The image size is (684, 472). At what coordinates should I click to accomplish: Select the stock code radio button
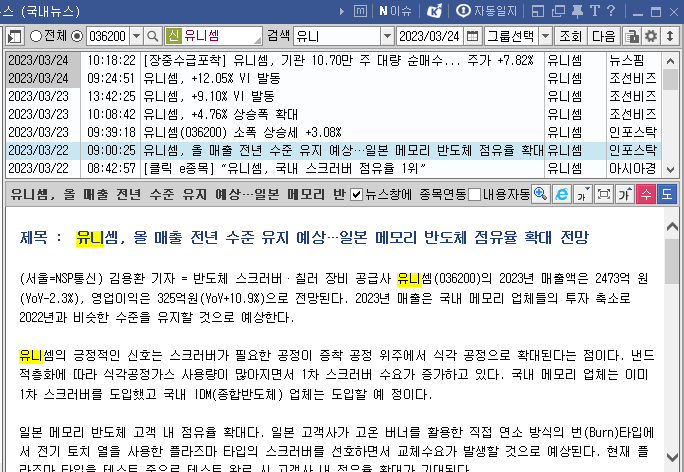77,36
